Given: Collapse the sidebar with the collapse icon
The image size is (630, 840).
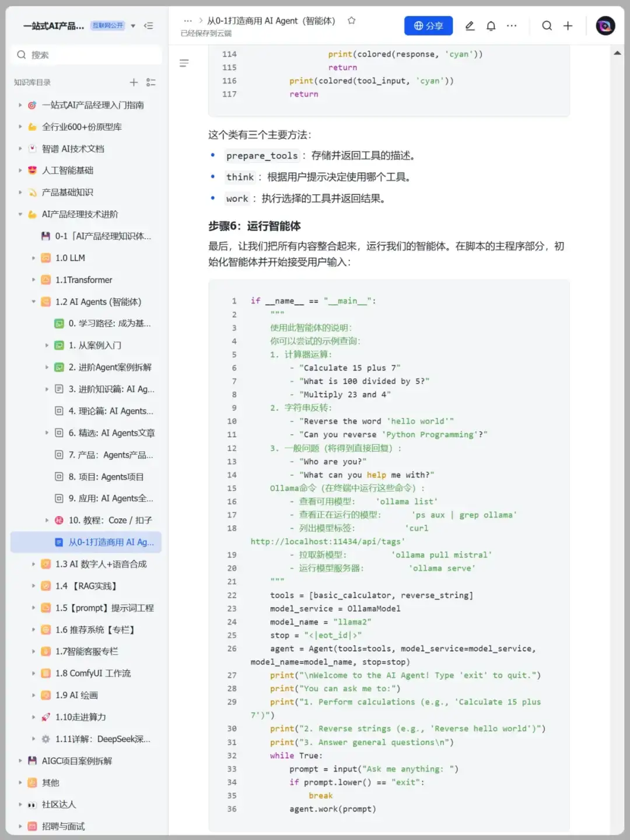Looking at the screenshot, I should pyautogui.click(x=149, y=26).
